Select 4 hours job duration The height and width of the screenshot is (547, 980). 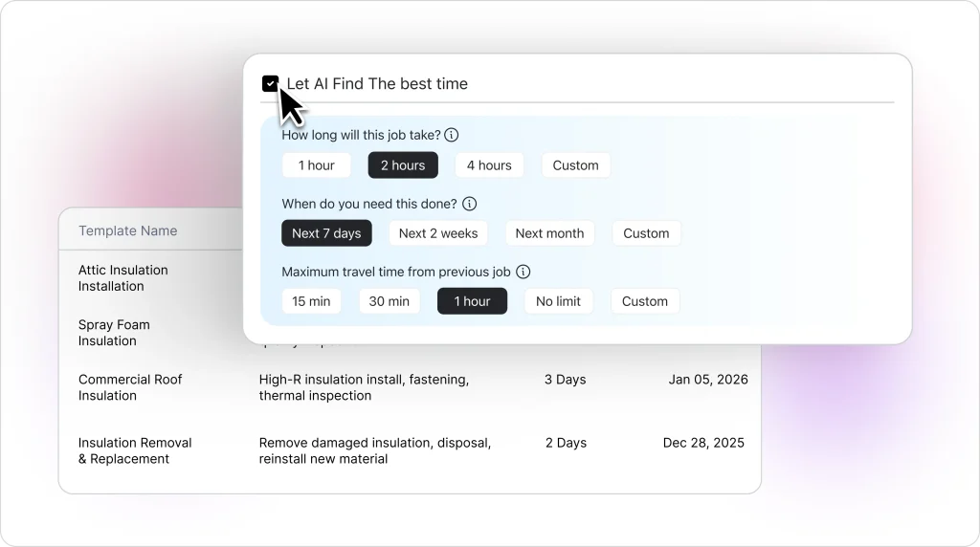coord(489,165)
